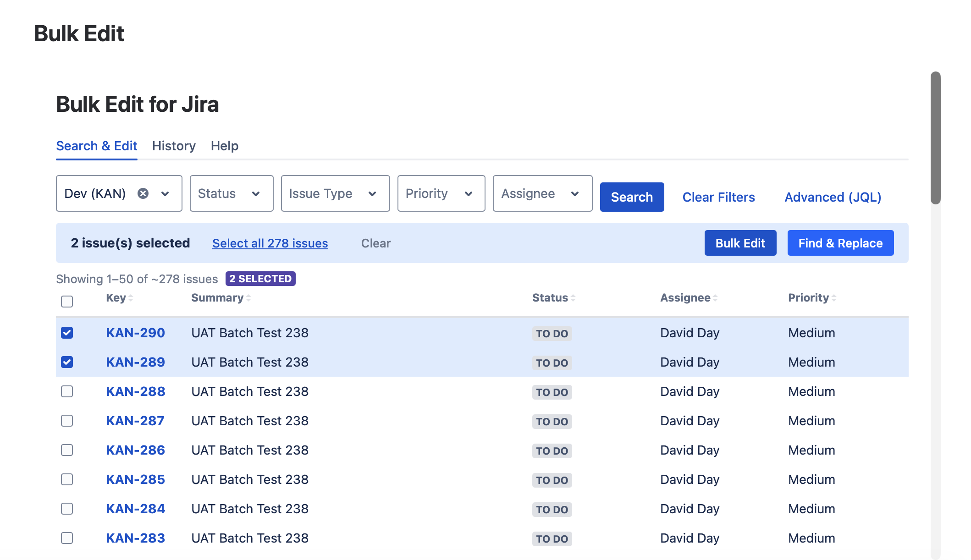The width and height of the screenshot is (971, 560).
Task: Check the KAN-286 checkbox
Action: point(67,450)
